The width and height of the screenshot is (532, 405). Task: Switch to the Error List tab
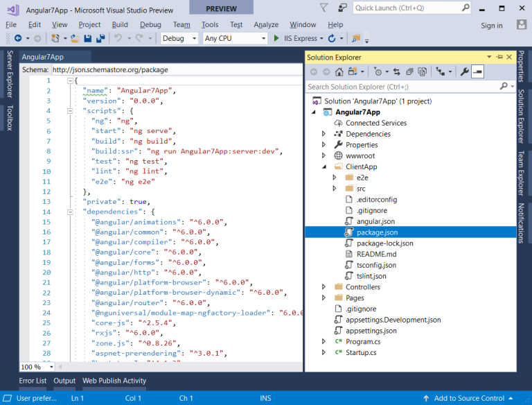(33, 381)
